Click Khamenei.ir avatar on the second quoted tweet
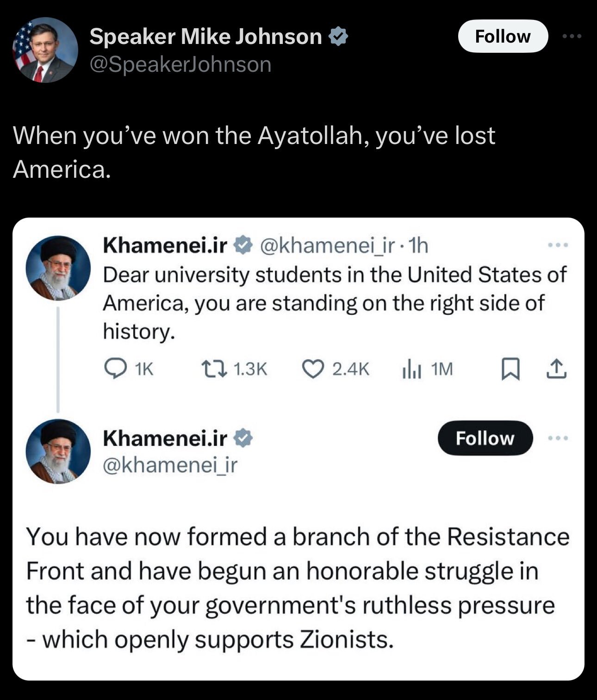This screenshot has height=700, width=597. [58, 451]
